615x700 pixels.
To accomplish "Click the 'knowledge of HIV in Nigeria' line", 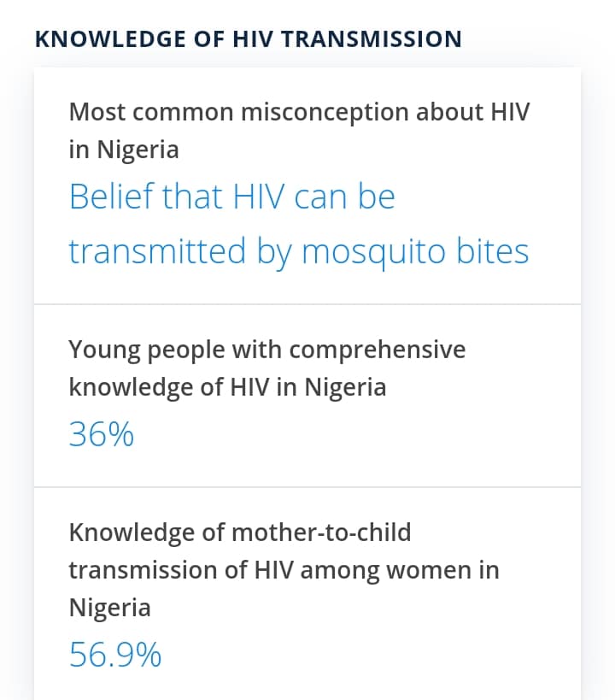I will [x=227, y=386].
